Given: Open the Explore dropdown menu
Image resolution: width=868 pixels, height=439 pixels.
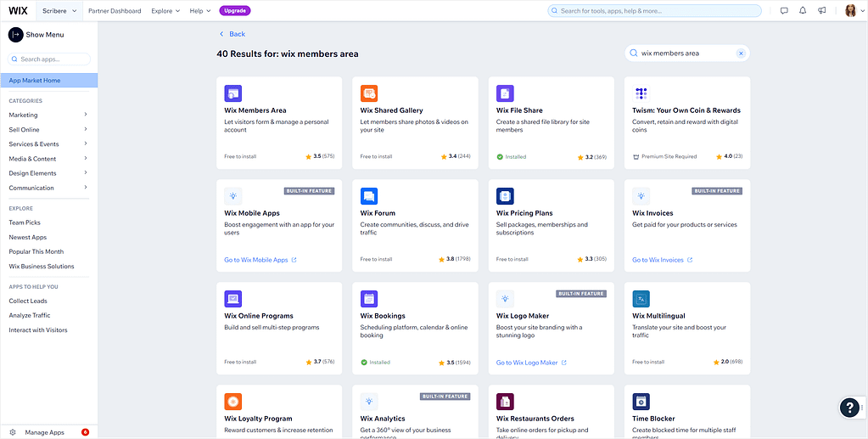Looking at the screenshot, I should click(x=165, y=10).
